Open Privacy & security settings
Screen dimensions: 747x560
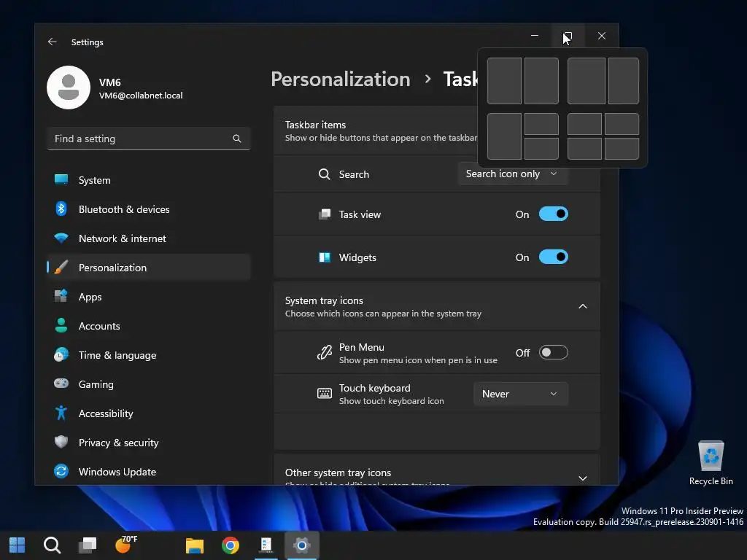click(149, 443)
